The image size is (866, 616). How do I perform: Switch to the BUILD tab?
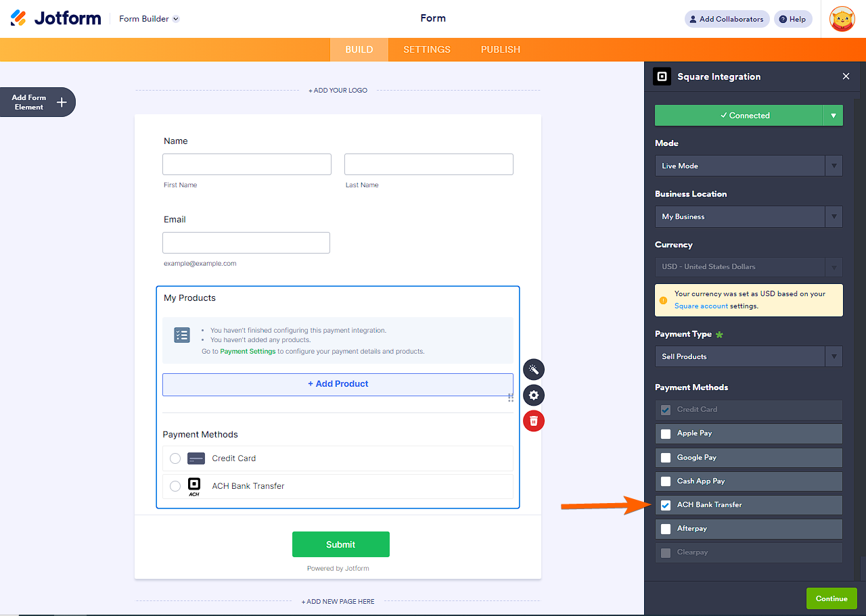[359, 49]
